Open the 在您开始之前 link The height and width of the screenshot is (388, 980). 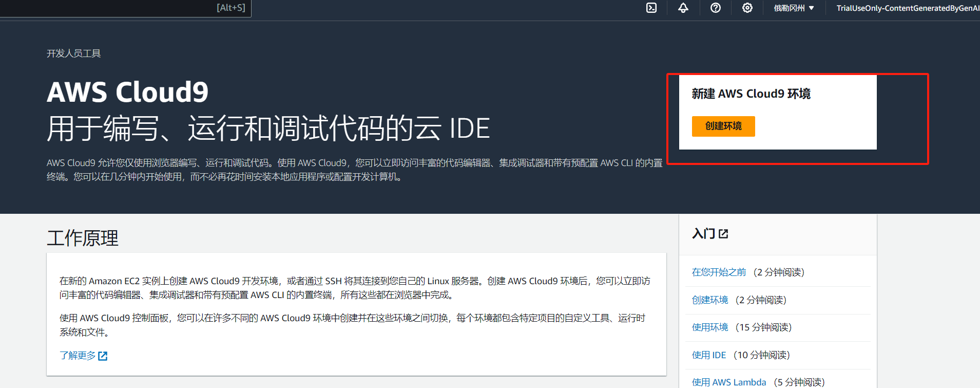719,272
